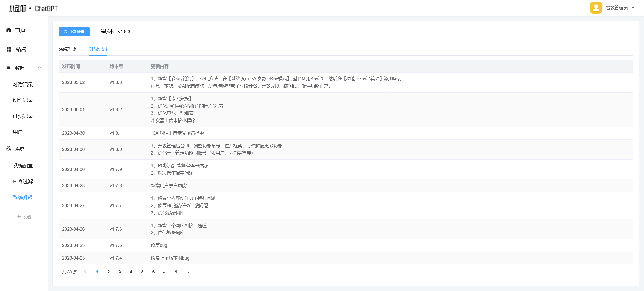Open 内容过滤 in the sidebar
The width and height of the screenshot is (644, 291).
pyautogui.click(x=23, y=181)
